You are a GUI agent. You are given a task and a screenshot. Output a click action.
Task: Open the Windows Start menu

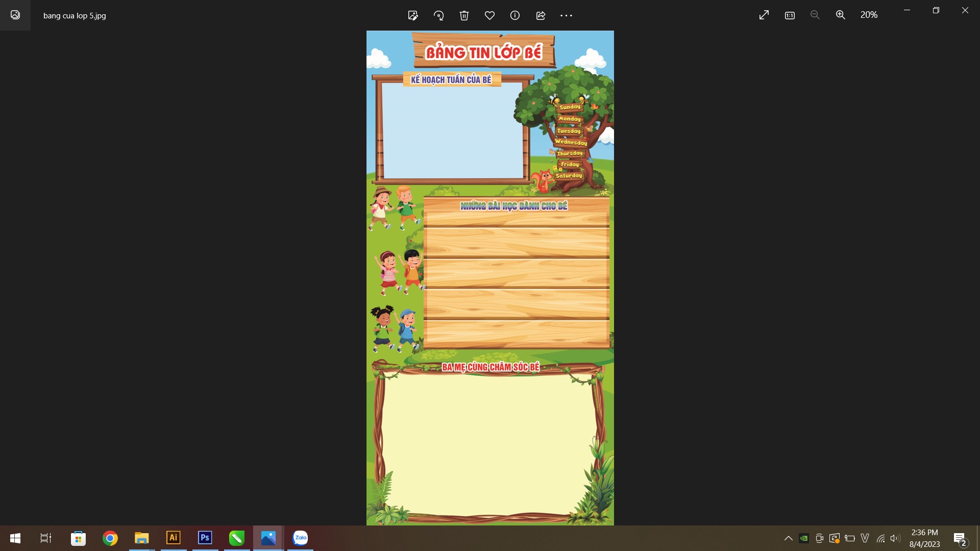pos(15,538)
